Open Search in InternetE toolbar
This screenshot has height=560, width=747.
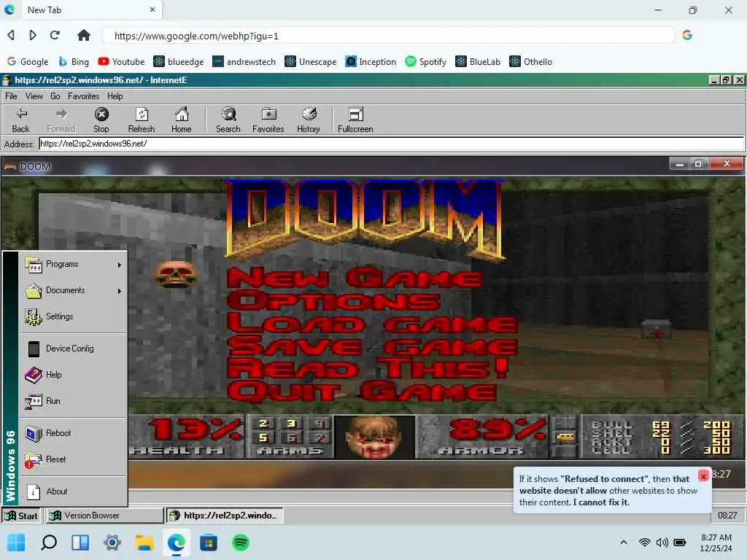228,120
